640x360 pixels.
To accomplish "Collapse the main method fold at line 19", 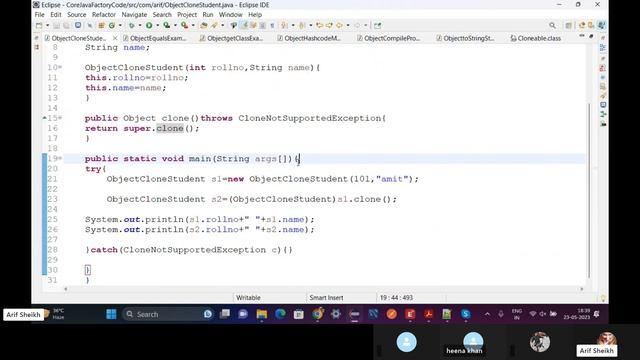I will click(60, 158).
